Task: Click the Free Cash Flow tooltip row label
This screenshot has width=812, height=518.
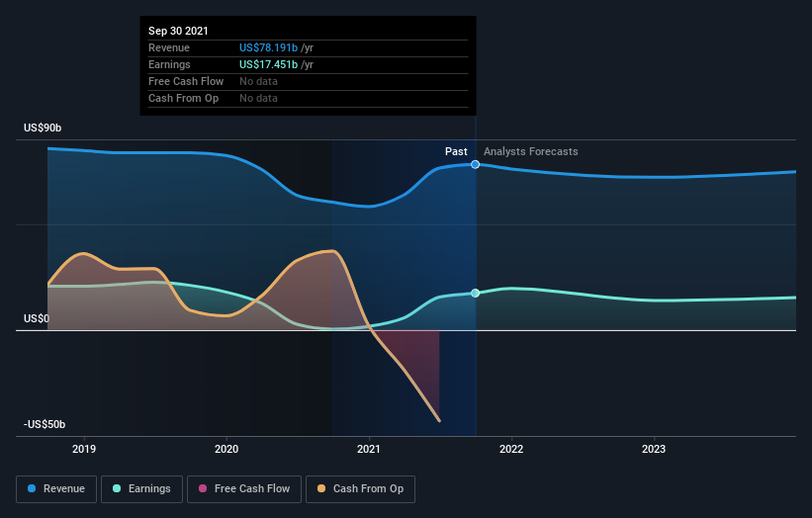Action: pyautogui.click(x=186, y=81)
